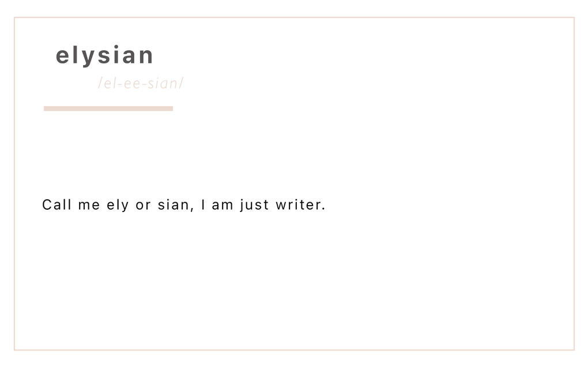The image size is (588, 367).
Task: Click the word "or" between ely and sian
Action: tap(143, 206)
